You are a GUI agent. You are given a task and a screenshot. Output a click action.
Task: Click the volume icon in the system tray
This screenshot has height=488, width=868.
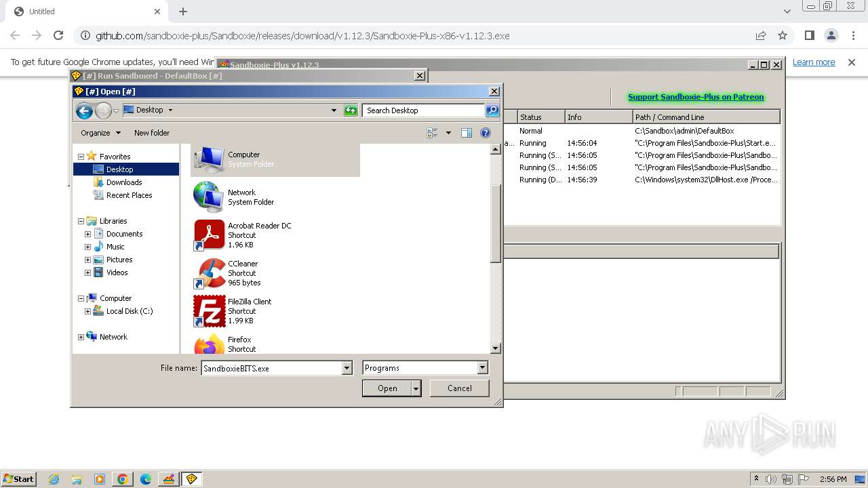tap(771, 479)
